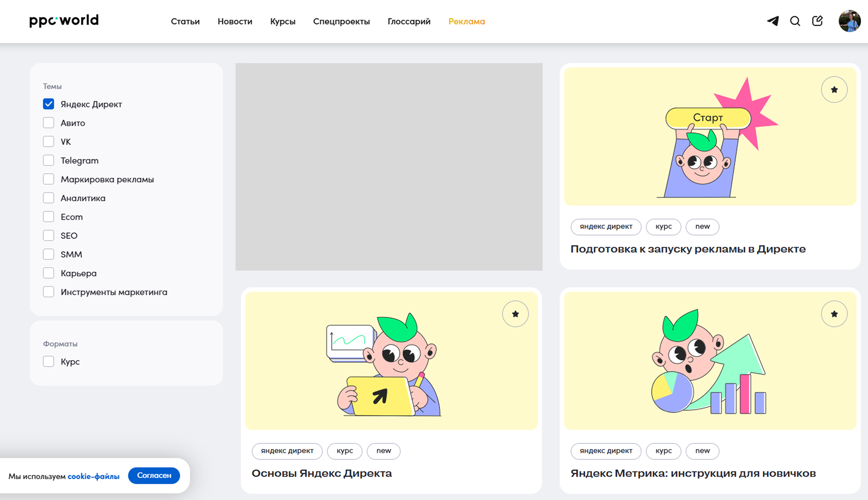Favorite the Яндекс Метрика course with star
This screenshot has width=868, height=500.
pos(834,314)
